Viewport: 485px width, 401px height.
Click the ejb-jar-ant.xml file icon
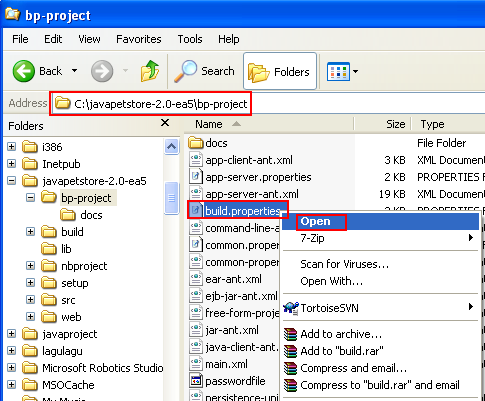(196, 295)
